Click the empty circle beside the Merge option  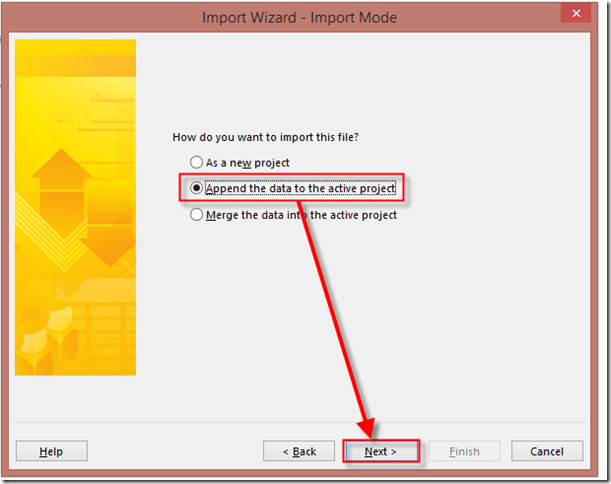coord(197,215)
